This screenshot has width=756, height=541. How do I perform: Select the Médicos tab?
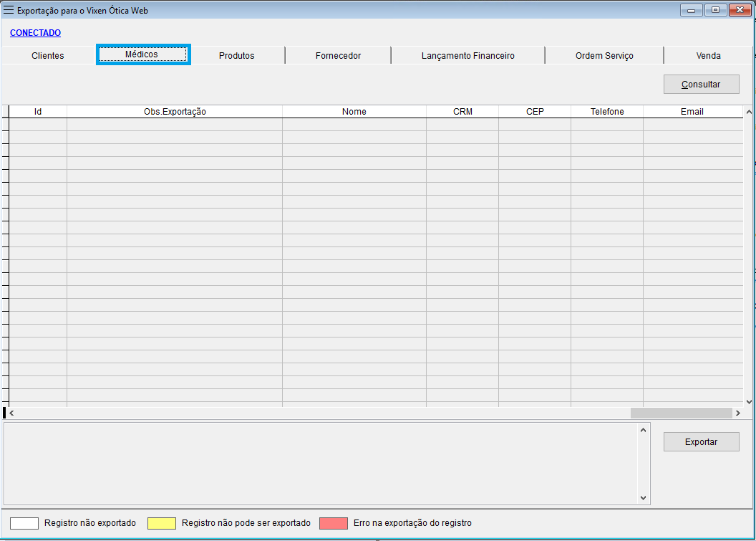(x=142, y=54)
